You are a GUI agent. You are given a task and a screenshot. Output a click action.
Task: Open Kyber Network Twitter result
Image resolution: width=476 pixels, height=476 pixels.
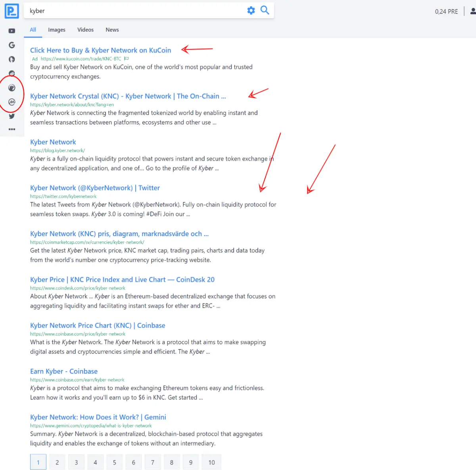[x=95, y=188]
